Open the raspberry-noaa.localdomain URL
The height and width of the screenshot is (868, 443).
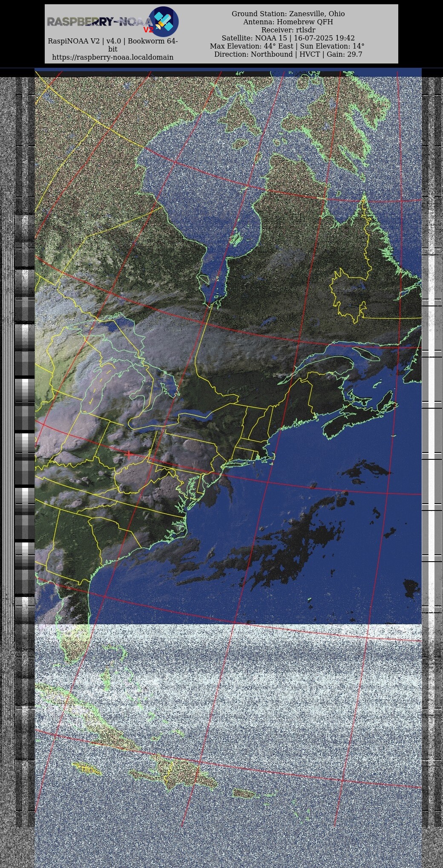click(112, 57)
